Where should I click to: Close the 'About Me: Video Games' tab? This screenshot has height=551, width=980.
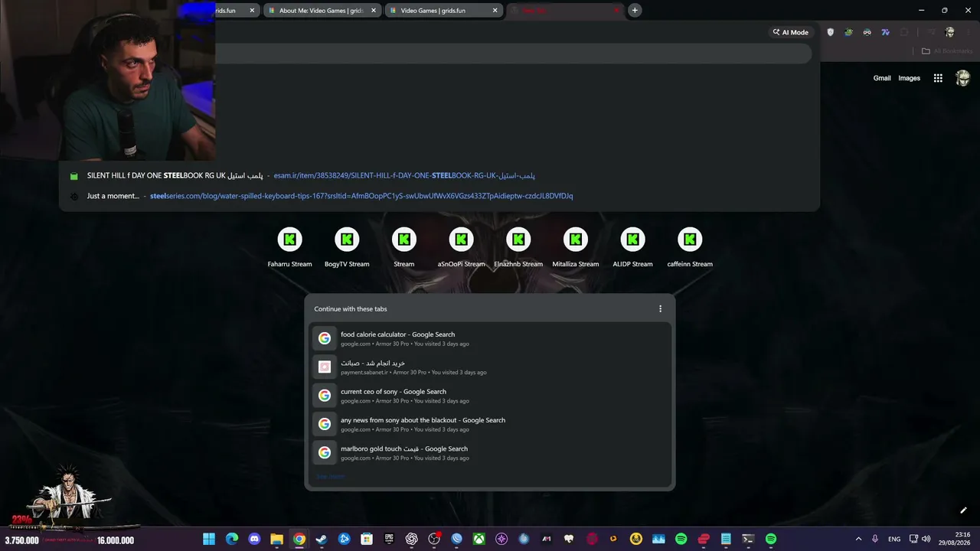tap(374, 10)
